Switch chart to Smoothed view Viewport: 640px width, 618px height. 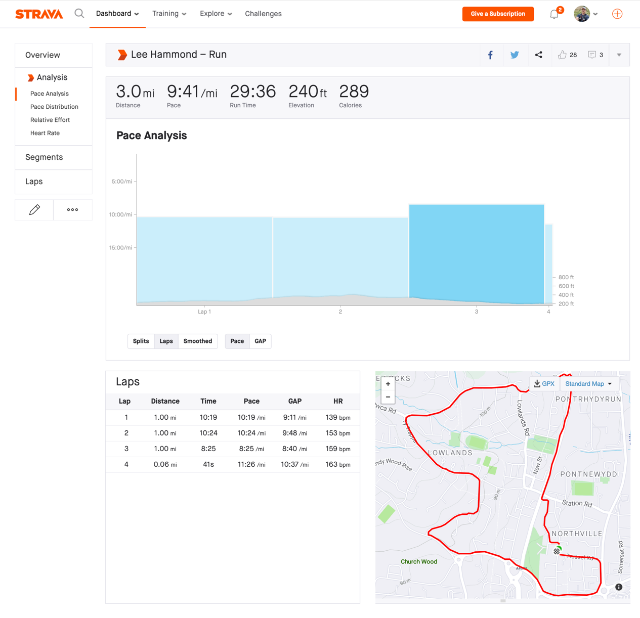(x=198, y=341)
